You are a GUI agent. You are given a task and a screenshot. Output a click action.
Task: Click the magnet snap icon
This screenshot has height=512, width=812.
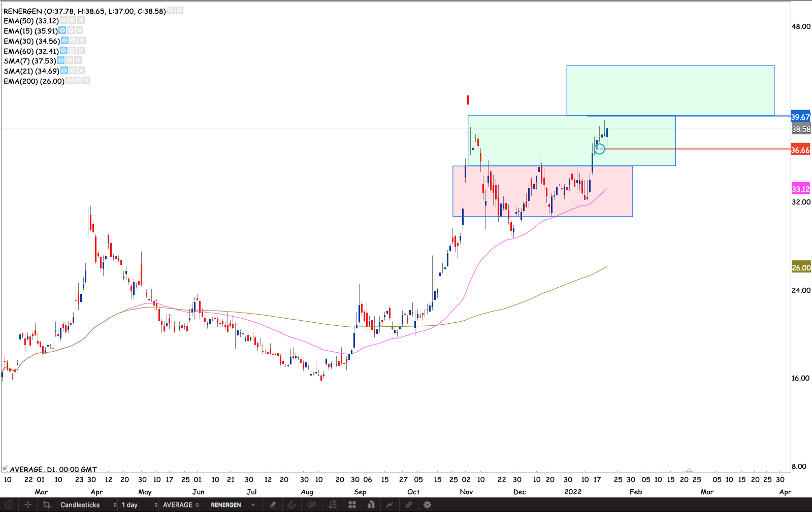[x=291, y=505]
